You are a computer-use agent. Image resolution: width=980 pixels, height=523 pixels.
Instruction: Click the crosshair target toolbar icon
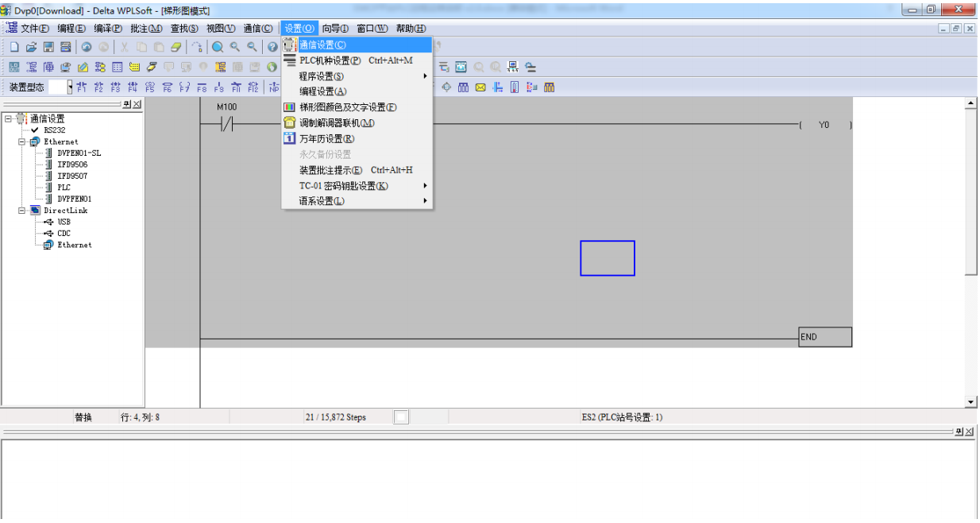click(x=446, y=87)
